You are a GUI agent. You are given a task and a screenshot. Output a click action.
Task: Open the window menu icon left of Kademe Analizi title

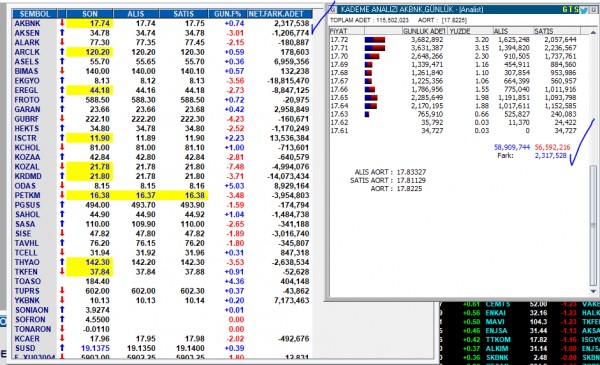click(333, 10)
